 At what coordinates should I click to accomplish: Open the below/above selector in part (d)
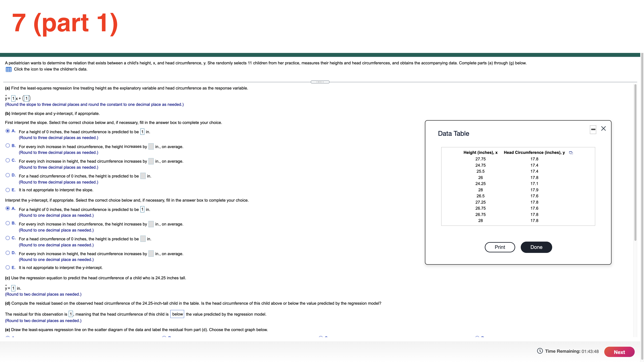pyautogui.click(x=177, y=314)
